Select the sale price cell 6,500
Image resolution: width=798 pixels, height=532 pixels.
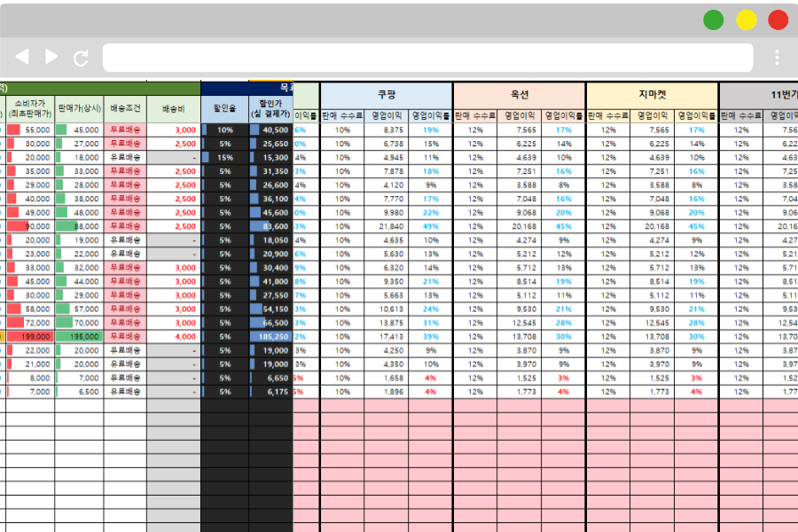click(80, 392)
